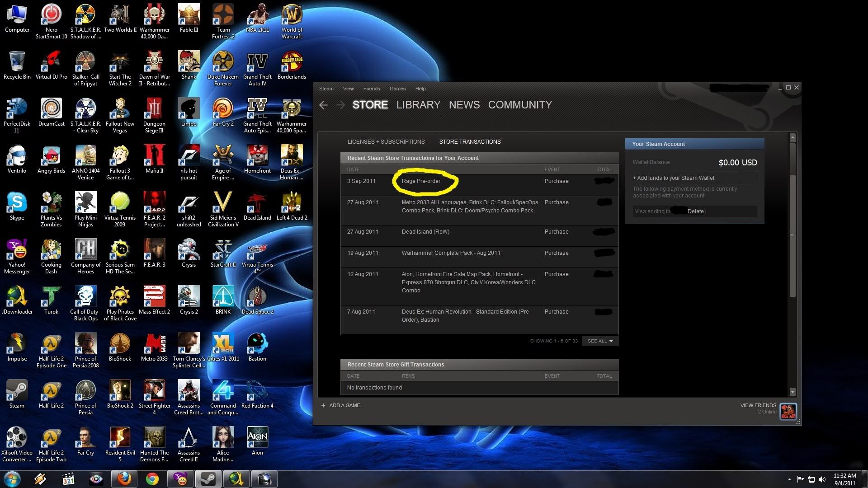This screenshot has height=488, width=868.
Task: Open the Recycle Bin icon
Action: [17, 65]
